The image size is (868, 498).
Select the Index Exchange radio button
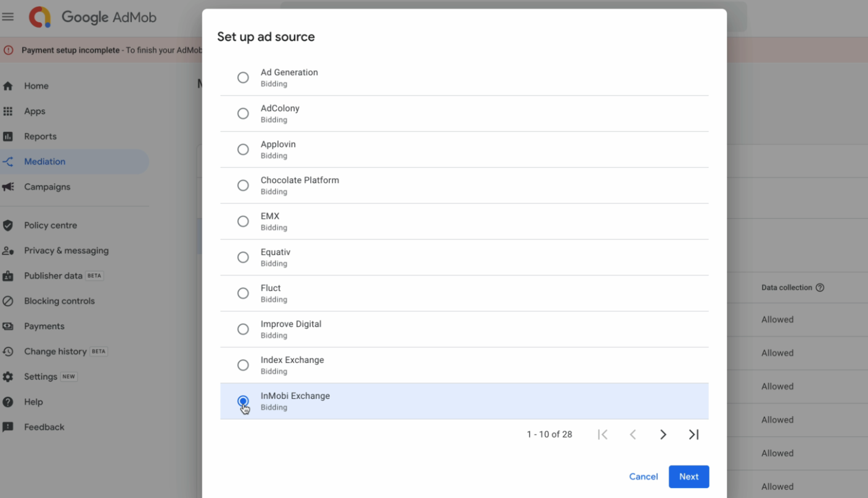[x=243, y=365]
